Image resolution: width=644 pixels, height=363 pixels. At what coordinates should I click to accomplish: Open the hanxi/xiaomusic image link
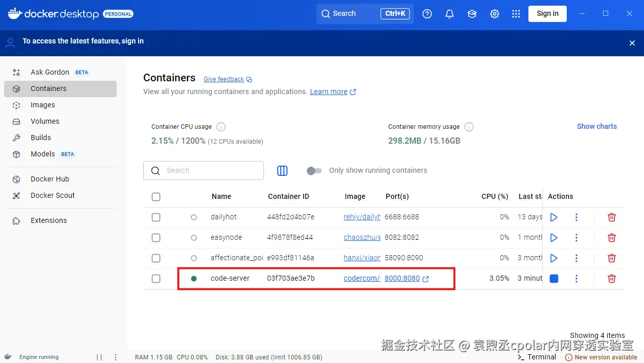pyautogui.click(x=362, y=258)
